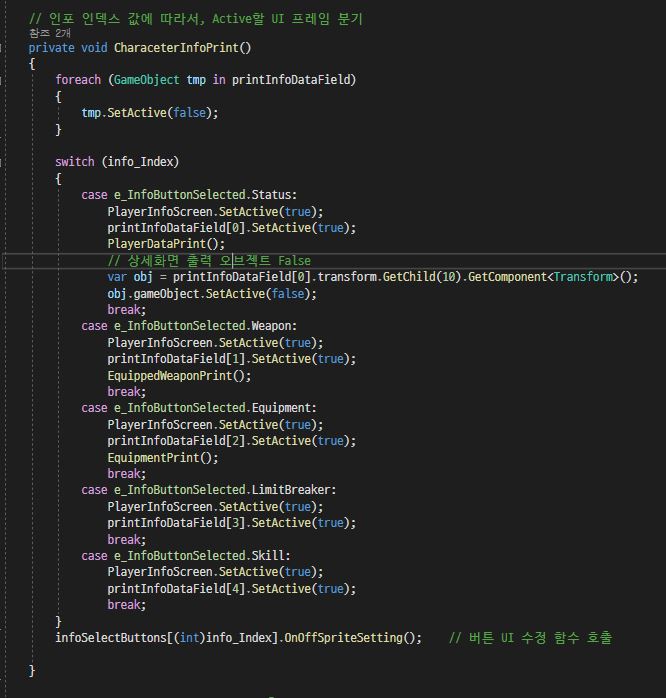Click the '// 버튼 UI 수정 함수 호출' comment

531,637
